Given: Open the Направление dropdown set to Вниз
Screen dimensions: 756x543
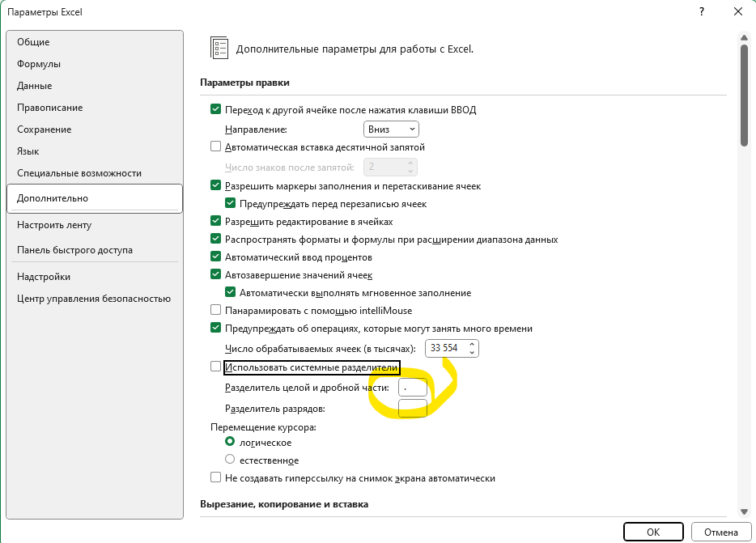Looking at the screenshot, I should click(x=391, y=129).
